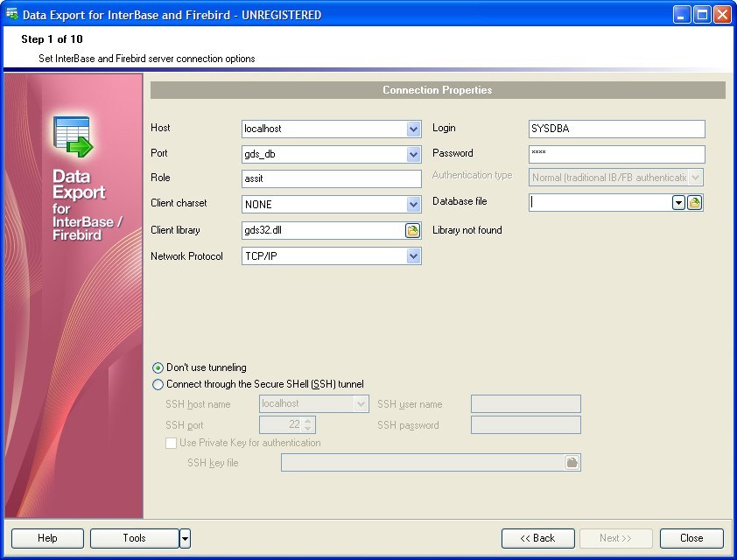Click the Close button at the bottom
This screenshot has width=737, height=560.
691,538
